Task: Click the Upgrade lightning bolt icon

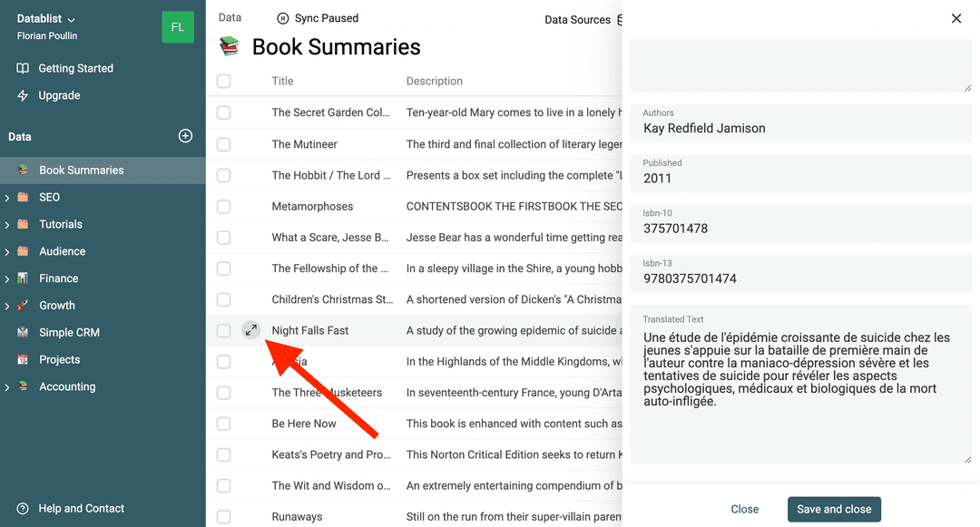Action: coord(23,95)
